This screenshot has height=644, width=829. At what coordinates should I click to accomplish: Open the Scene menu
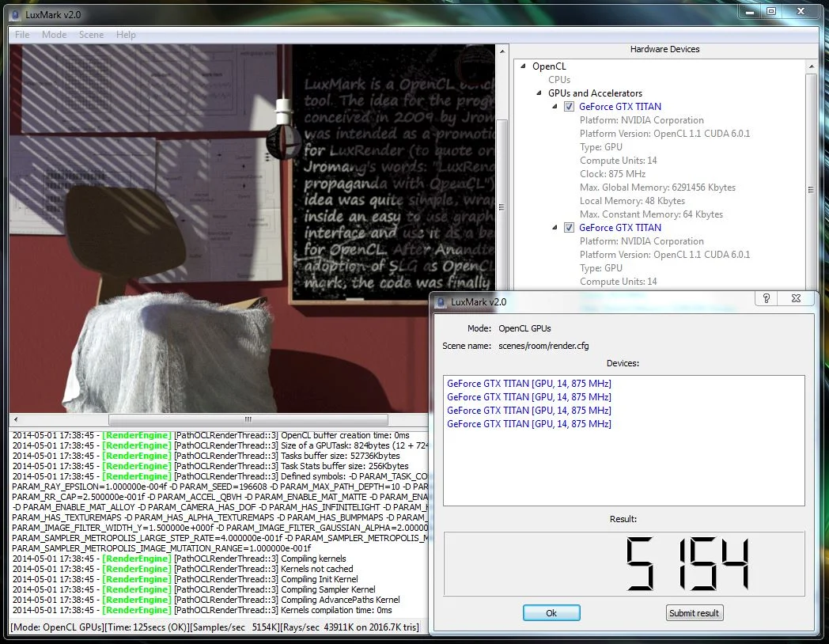91,35
